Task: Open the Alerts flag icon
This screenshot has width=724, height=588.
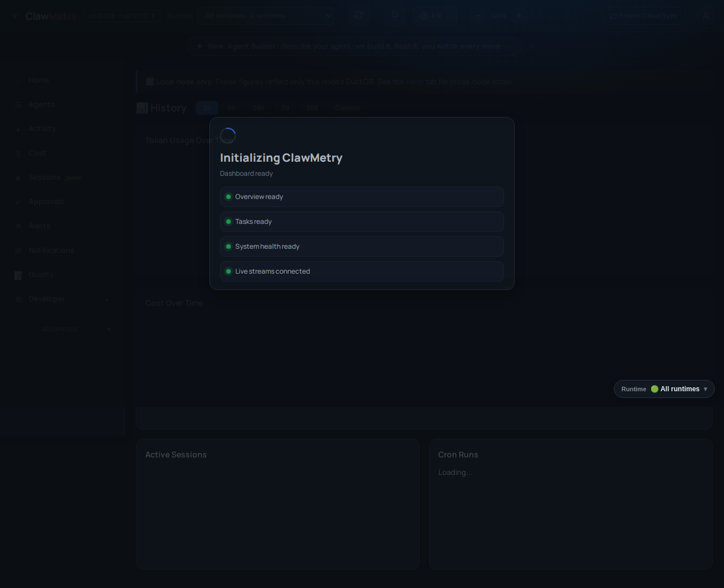Action: click(18, 226)
